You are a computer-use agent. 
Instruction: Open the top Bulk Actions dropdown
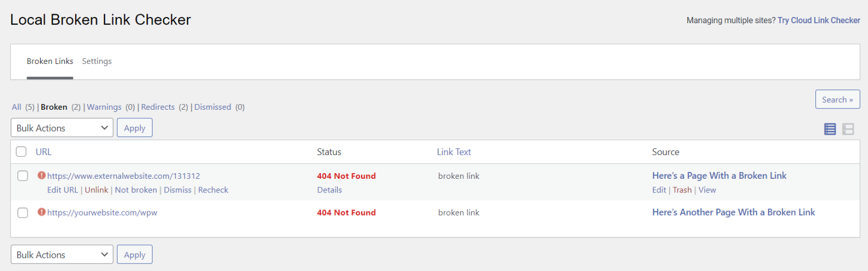pos(62,128)
